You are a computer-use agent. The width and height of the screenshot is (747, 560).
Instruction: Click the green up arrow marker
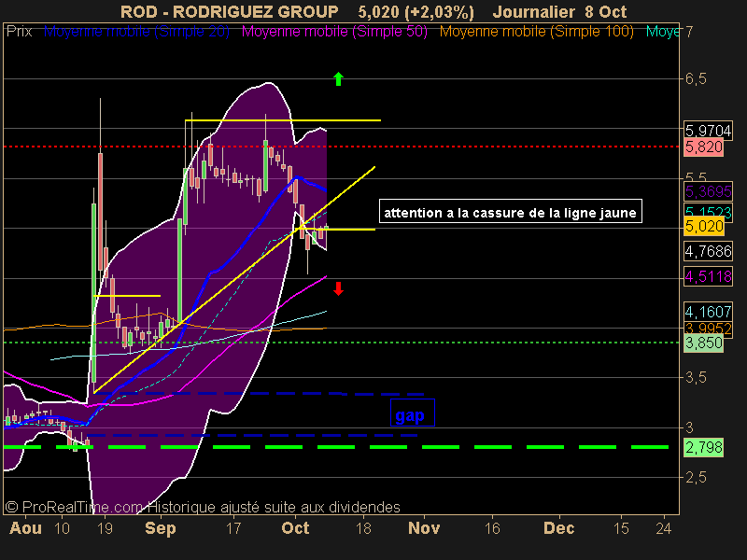pos(338,78)
